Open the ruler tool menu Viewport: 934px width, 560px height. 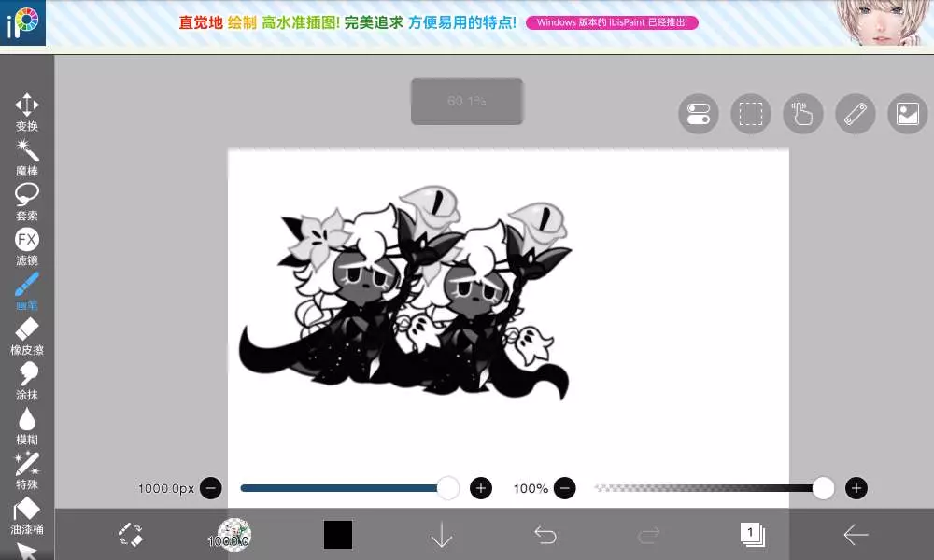pyautogui.click(x=856, y=114)
